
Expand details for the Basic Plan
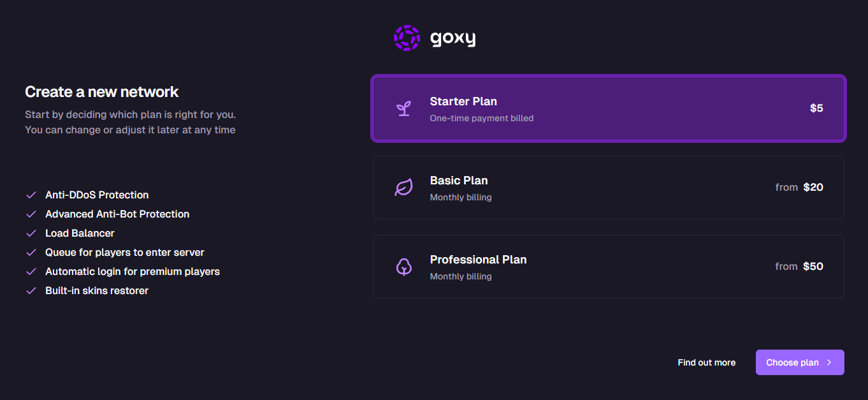609,187
